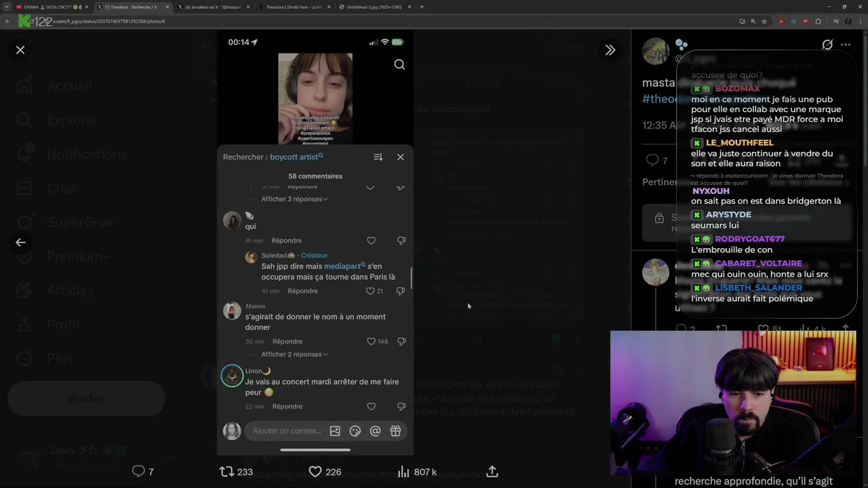This screenshot has width=868, height=488.
Task: Open reply count 7 in right panel
Action: (656, 161)
